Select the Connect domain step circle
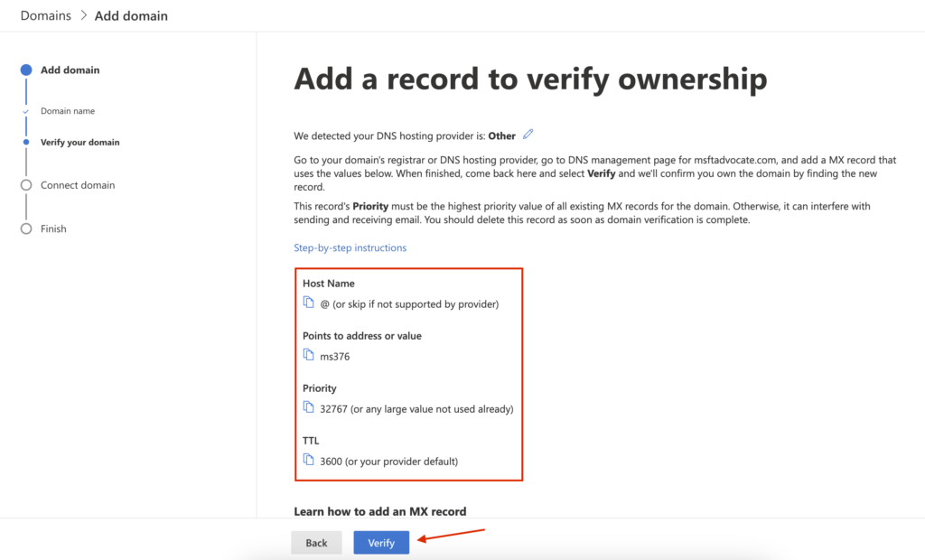 click(26, 185)
